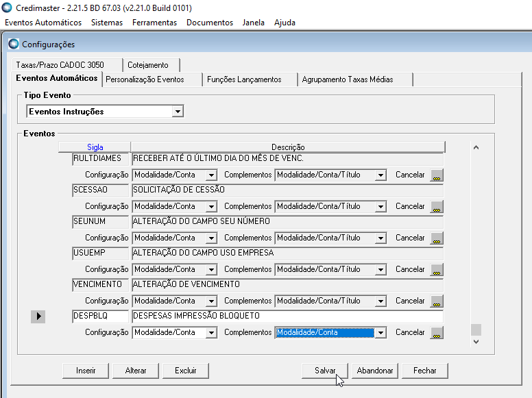Click the SCESSAO sigla field
Viewport: 532px width, 398px height.
tap(100, 190)
